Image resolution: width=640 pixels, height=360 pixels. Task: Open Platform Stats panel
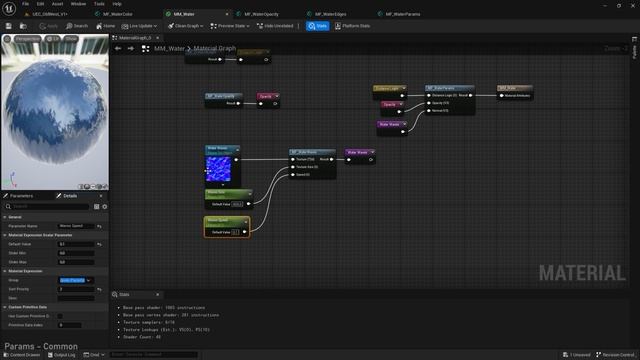tap(352, 26)
